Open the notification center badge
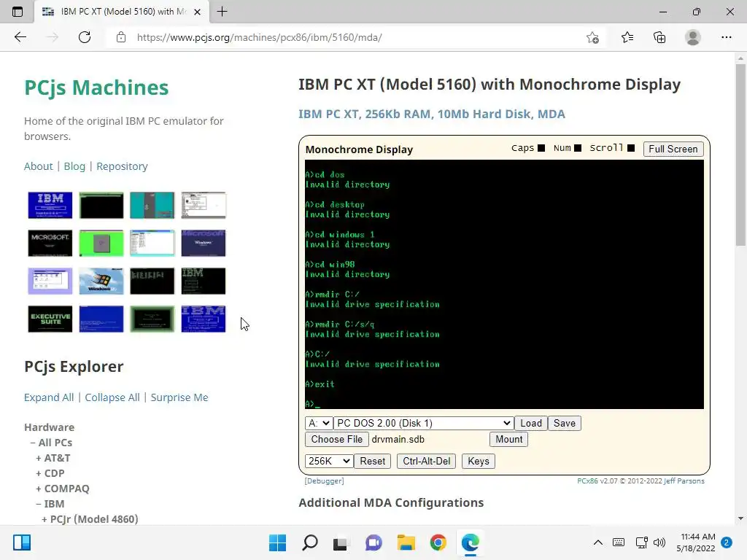747x560 pixels. 727,542
